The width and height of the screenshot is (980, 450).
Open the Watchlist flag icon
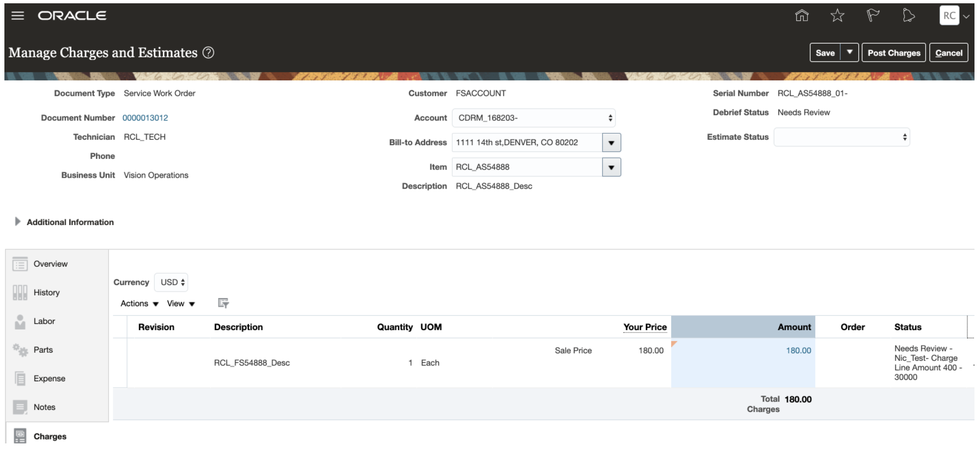pos(873,15)
